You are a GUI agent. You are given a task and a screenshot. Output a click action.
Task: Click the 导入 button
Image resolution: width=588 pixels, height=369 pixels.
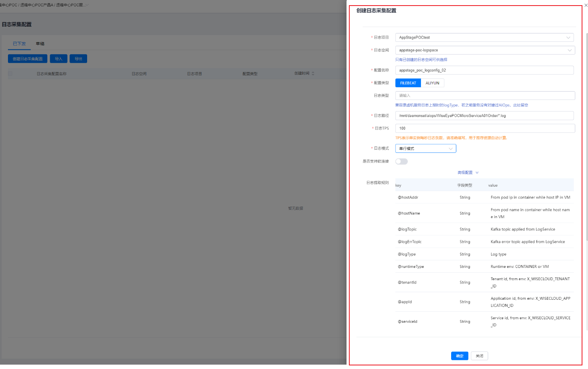tap(58, 59)
